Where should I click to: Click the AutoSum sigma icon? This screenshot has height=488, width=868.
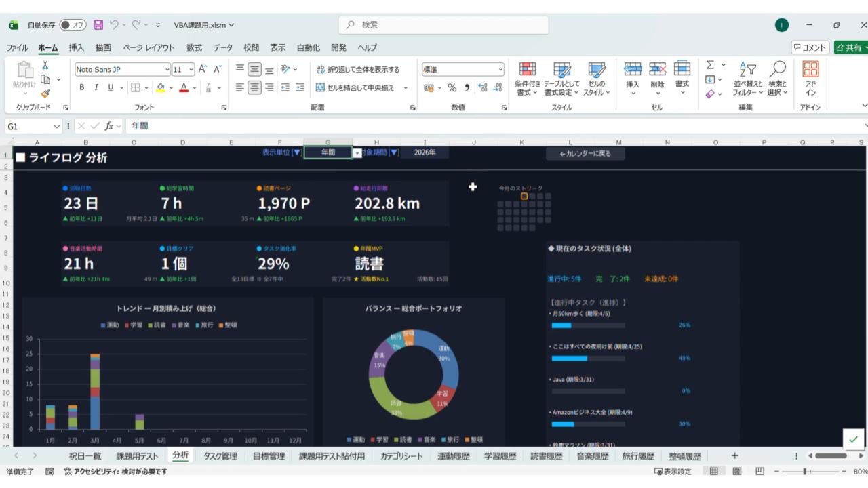tap(710, 66)
